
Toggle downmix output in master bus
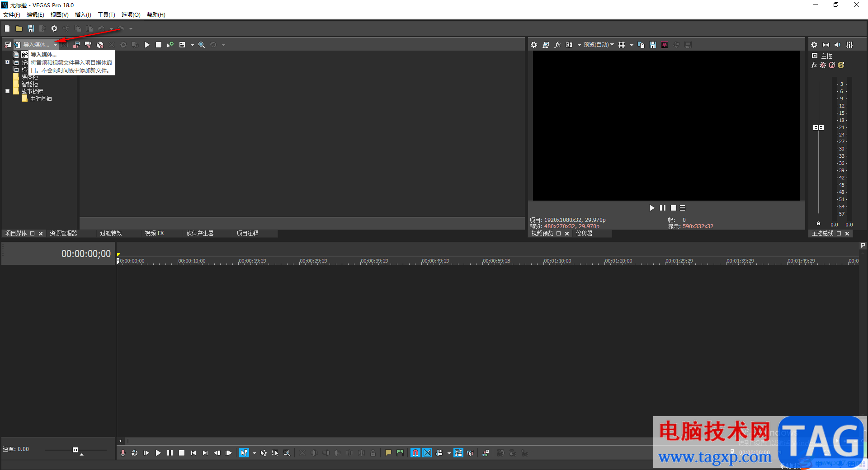(x=826, y=45)
